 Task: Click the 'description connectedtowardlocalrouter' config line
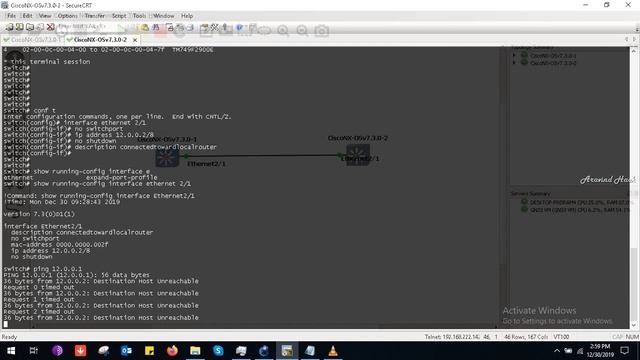82,232
